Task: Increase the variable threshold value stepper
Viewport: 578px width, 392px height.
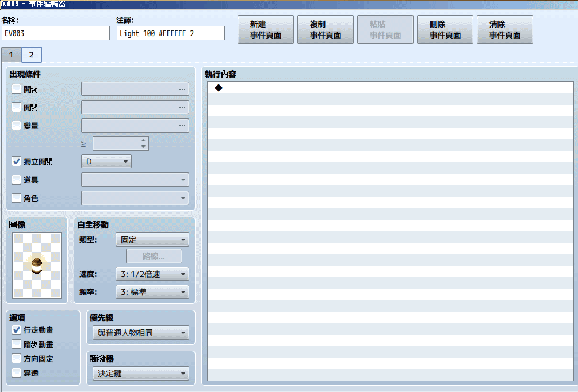Action: coord(143,140)
